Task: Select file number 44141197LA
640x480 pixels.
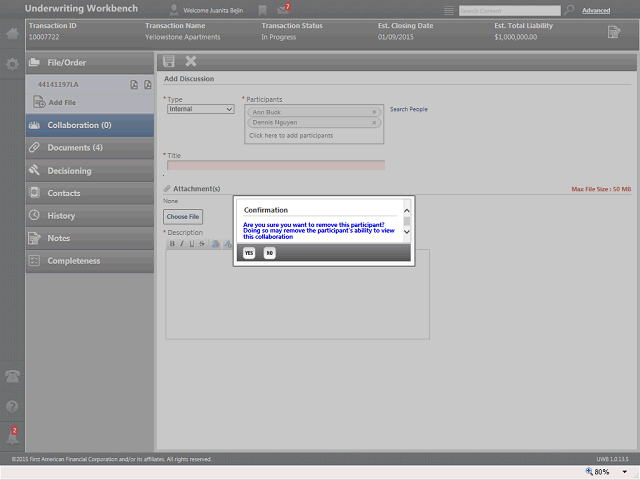Action: click(58, 84)
